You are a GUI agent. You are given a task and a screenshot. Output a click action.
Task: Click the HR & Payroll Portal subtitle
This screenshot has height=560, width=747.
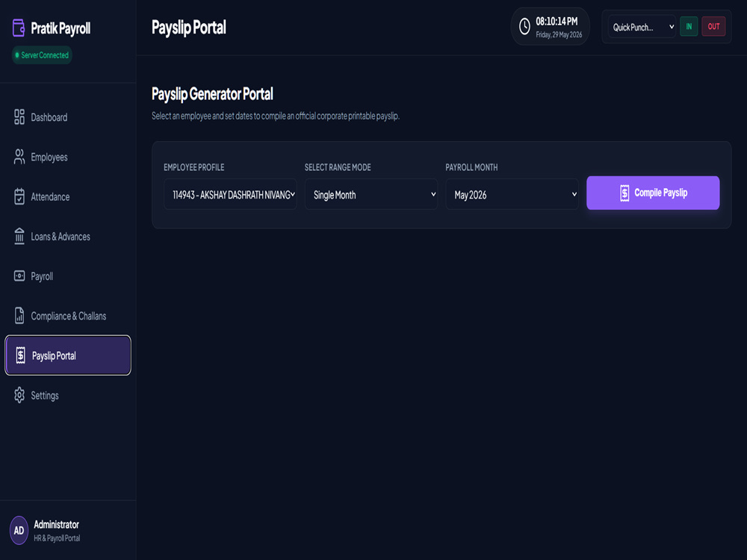coord(57,538)
